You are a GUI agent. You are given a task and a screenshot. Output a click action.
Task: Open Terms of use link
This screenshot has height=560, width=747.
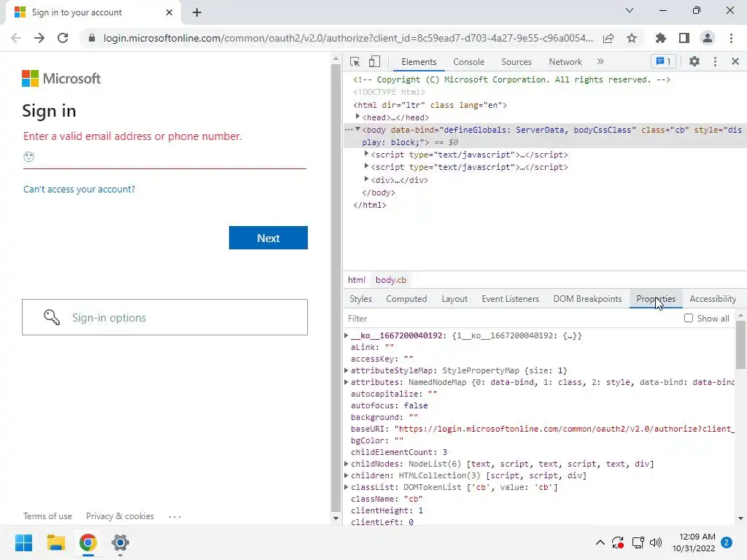(47, 516)
